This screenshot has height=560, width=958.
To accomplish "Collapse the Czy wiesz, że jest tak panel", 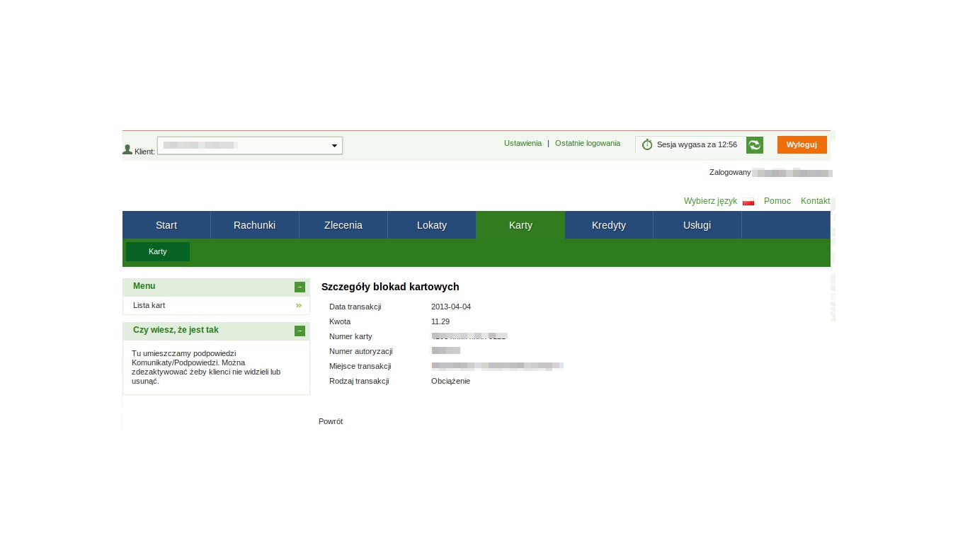I will pyautogui.click(x=300, y=331).
